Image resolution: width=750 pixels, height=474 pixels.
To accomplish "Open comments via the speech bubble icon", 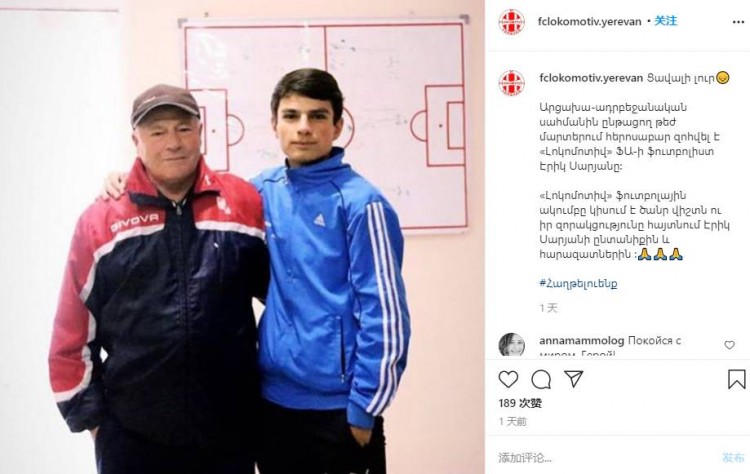I will tap(541, 379).
